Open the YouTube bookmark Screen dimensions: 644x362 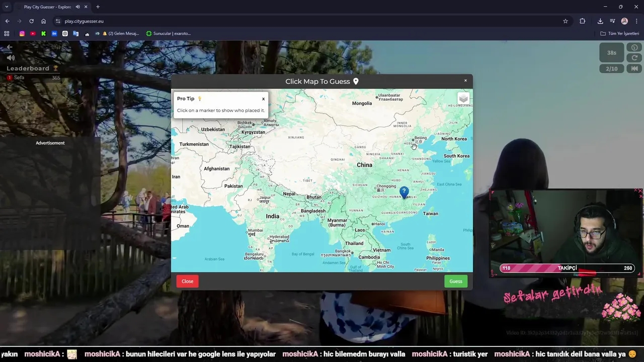(x=33, y=34)
